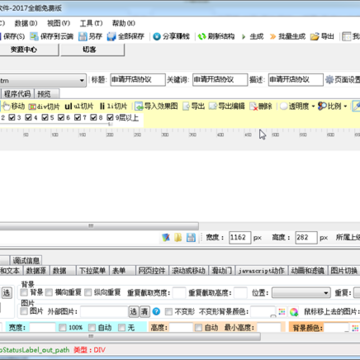Click the 保存到云端 cloud save icon

[x=34, y=36]
